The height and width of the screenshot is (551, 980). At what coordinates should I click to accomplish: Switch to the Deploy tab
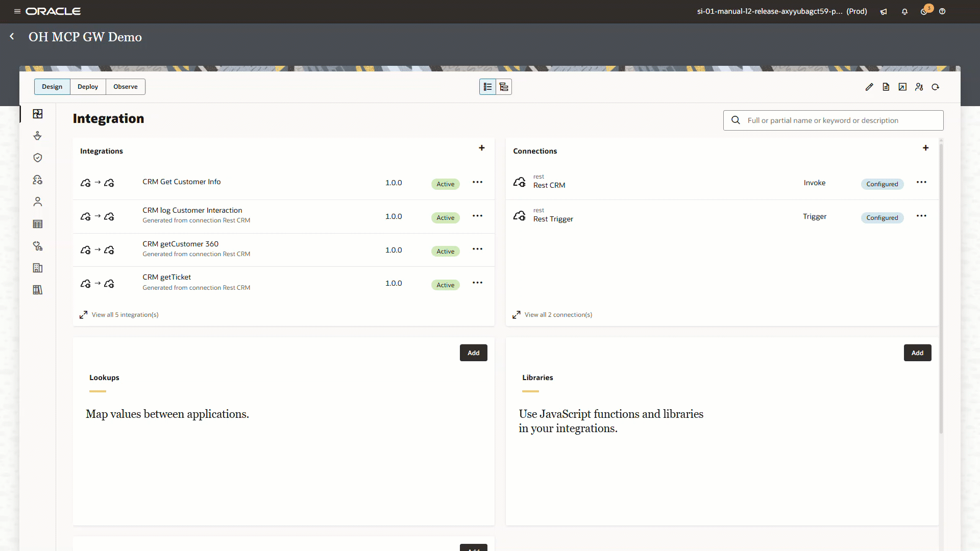pyautogui.click(x=88, y=87)
